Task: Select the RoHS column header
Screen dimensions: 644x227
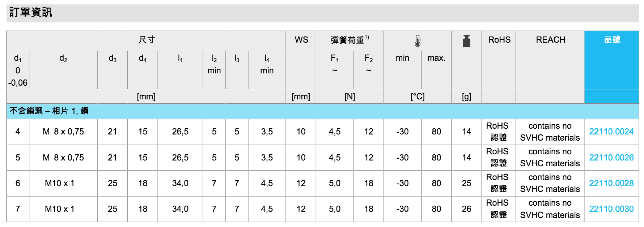Action: tap(499, 40)
